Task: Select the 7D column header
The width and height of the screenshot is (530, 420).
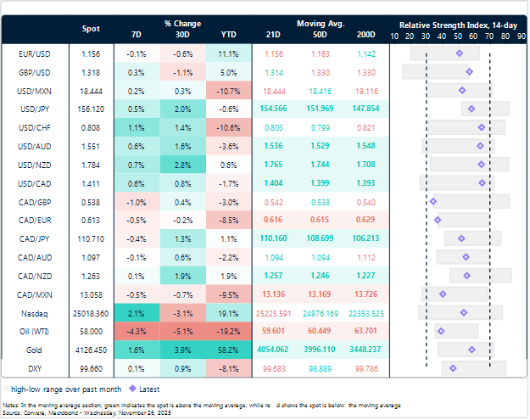Action: tap(137, 36)
